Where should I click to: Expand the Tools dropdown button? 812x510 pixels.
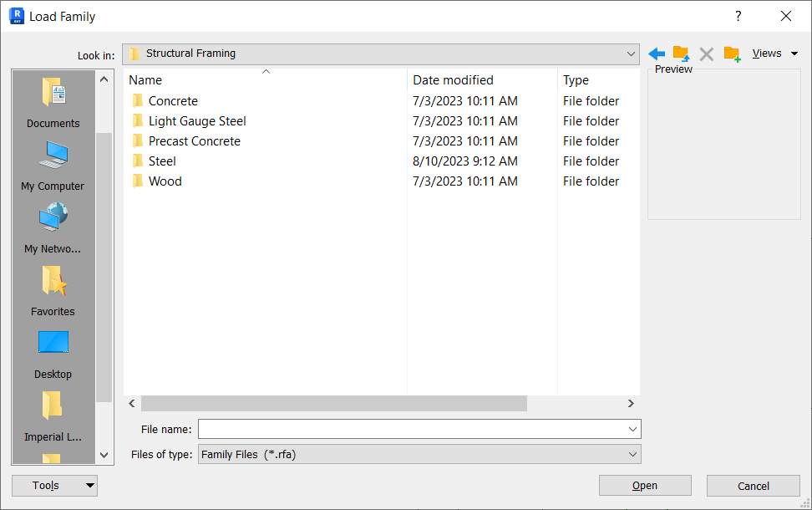[89, 486]
